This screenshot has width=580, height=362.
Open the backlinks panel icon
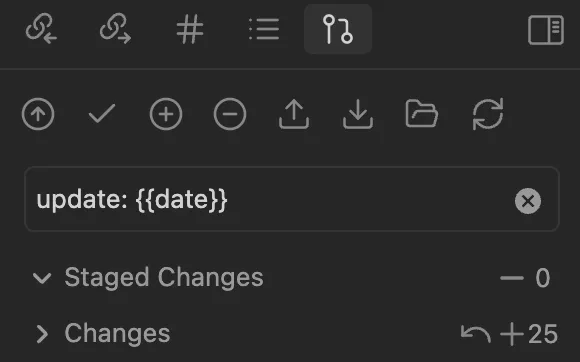pyautogui.click(x=41, y=29)
